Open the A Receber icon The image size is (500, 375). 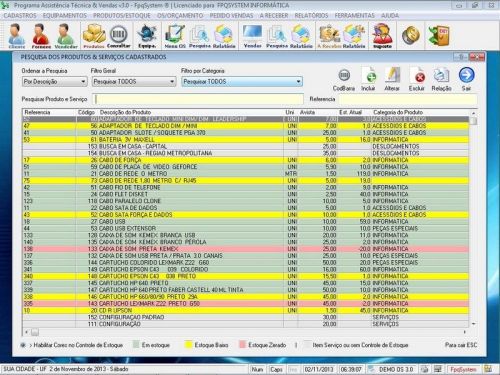point(329,36)
